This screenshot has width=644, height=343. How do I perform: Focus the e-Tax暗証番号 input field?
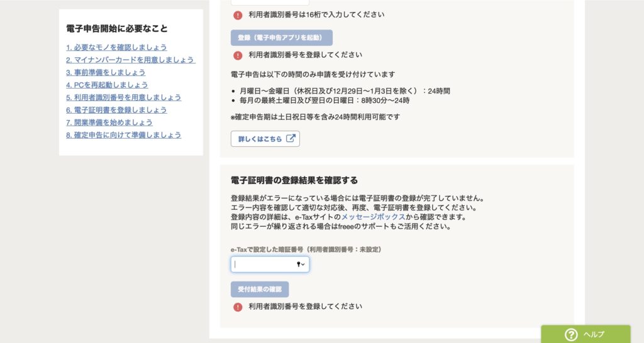(270, 264)
